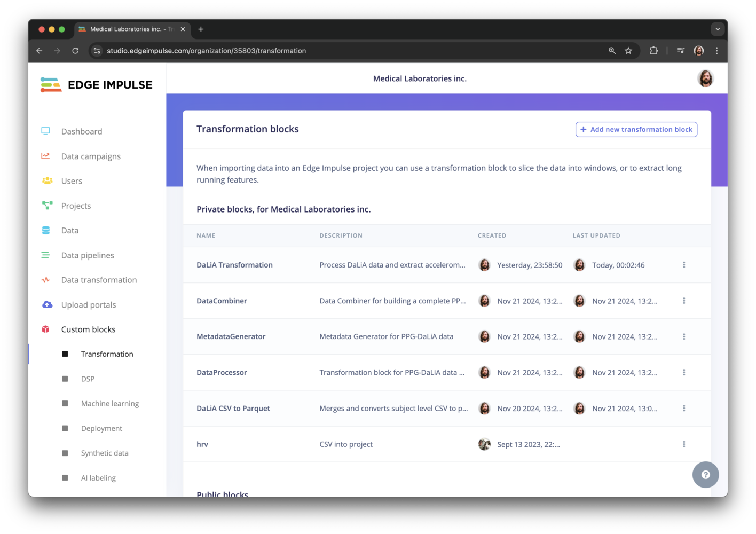Select Transformation under Custom blocks

click(107, 354)
